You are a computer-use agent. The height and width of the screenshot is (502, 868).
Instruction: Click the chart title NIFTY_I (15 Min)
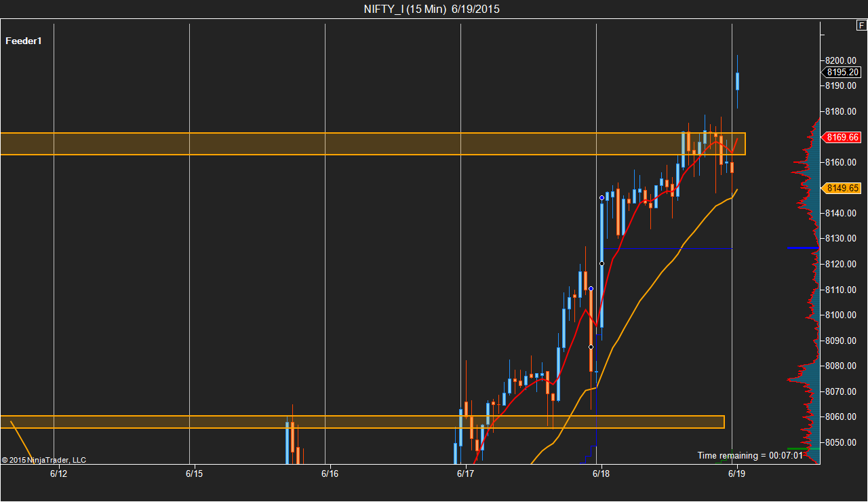pos(404,9)
